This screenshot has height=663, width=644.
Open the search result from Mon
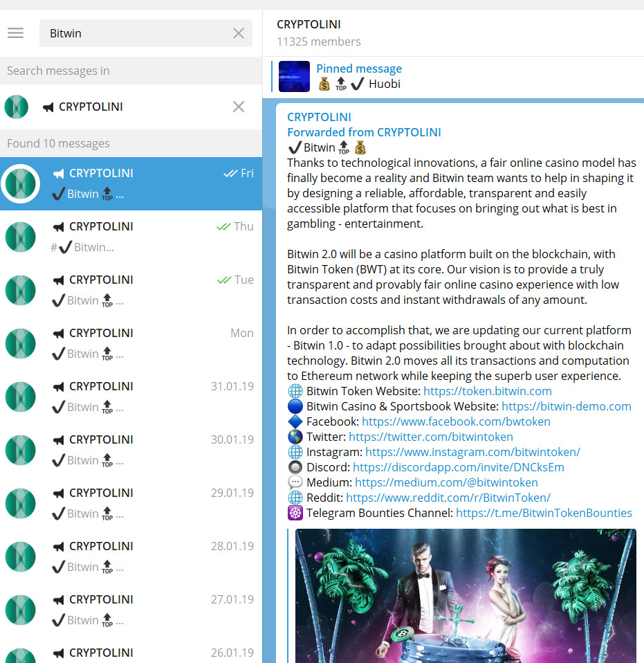tap(131, 343)
